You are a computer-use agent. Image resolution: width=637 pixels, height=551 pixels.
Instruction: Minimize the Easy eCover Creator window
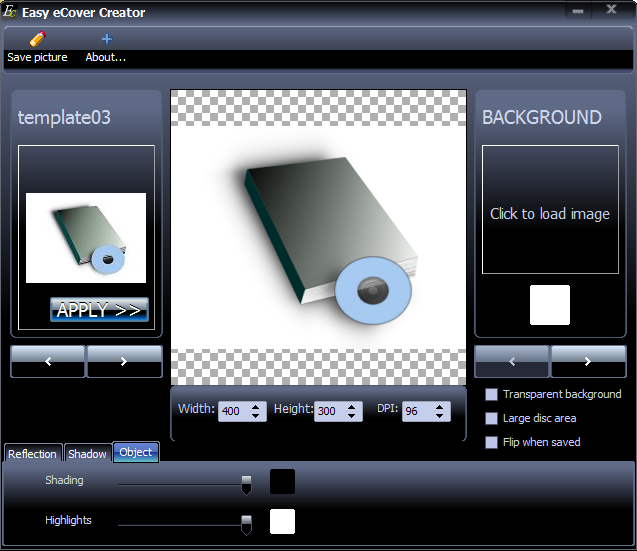pyautogui.click(x=578, y=11)
